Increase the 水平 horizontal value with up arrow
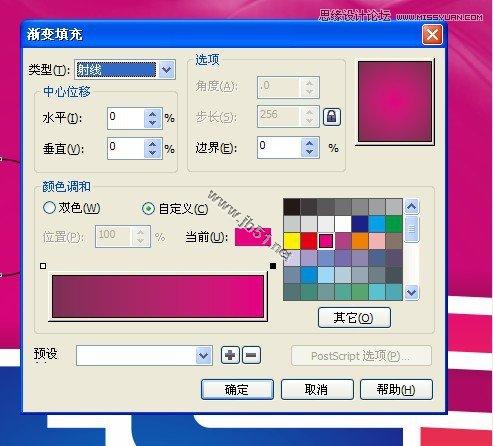Screen dimensions: 493x446 pyautogui.click(x=153, y=114)
